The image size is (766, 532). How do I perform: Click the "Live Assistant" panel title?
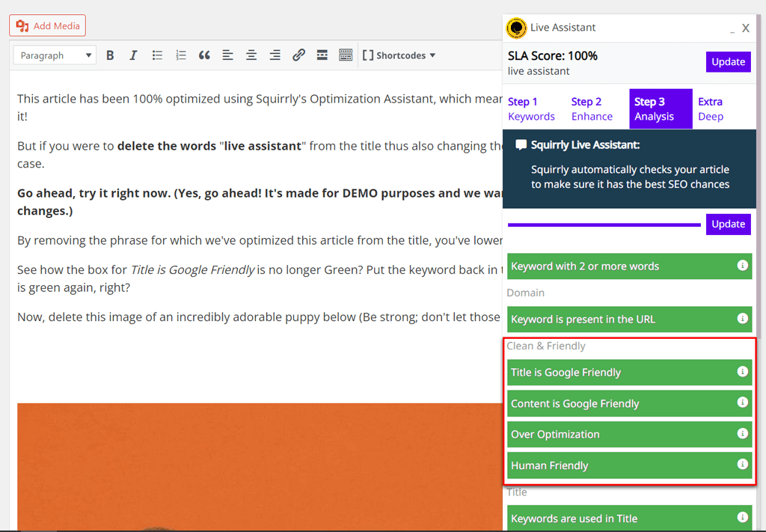563,28
